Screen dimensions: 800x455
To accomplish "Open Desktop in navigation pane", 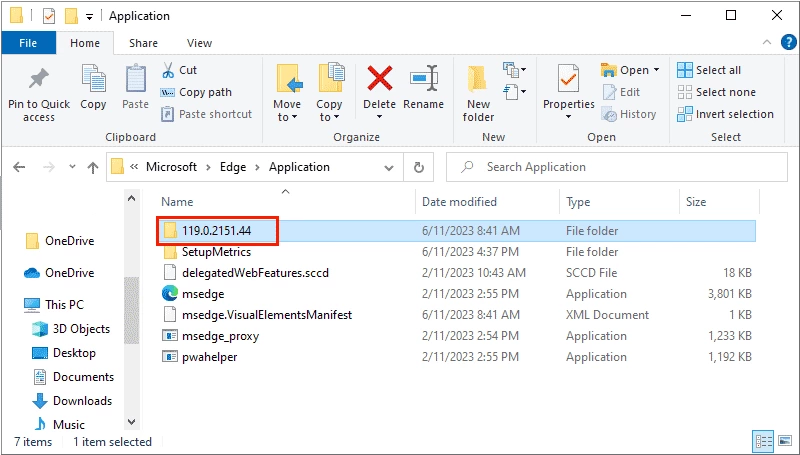I will point(64,353).
